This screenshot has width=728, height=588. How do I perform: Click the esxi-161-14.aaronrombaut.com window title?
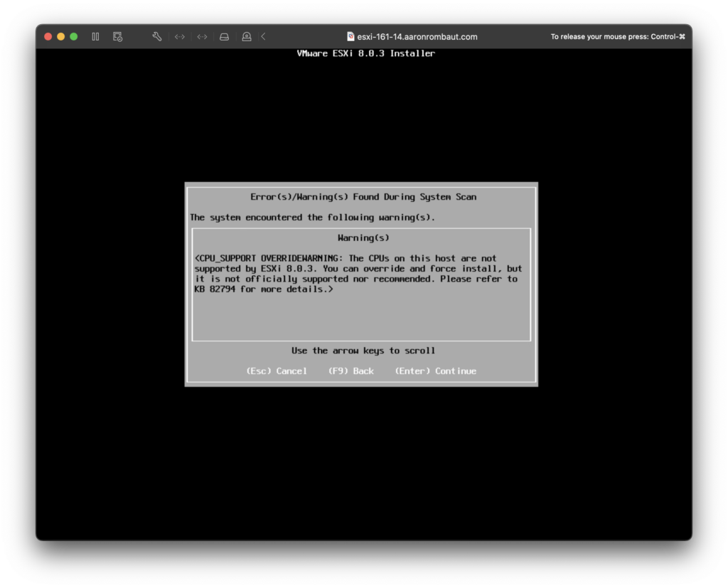[x=417, y=36]
